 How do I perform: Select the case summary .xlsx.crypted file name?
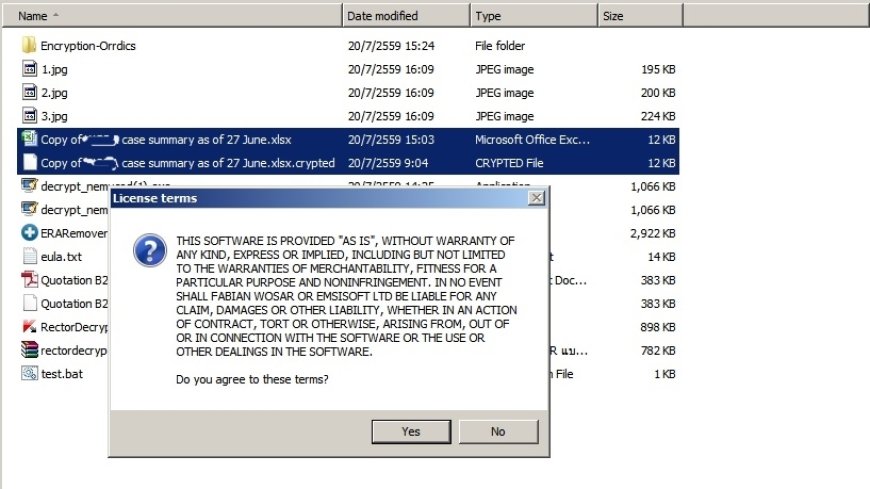click(x=188, y=163)
